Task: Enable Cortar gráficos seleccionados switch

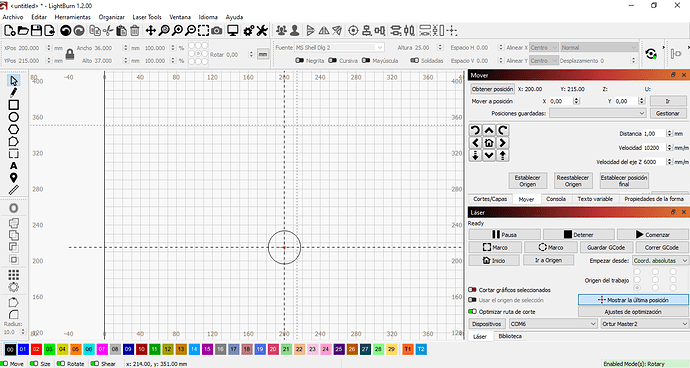Action: point(472,290)
